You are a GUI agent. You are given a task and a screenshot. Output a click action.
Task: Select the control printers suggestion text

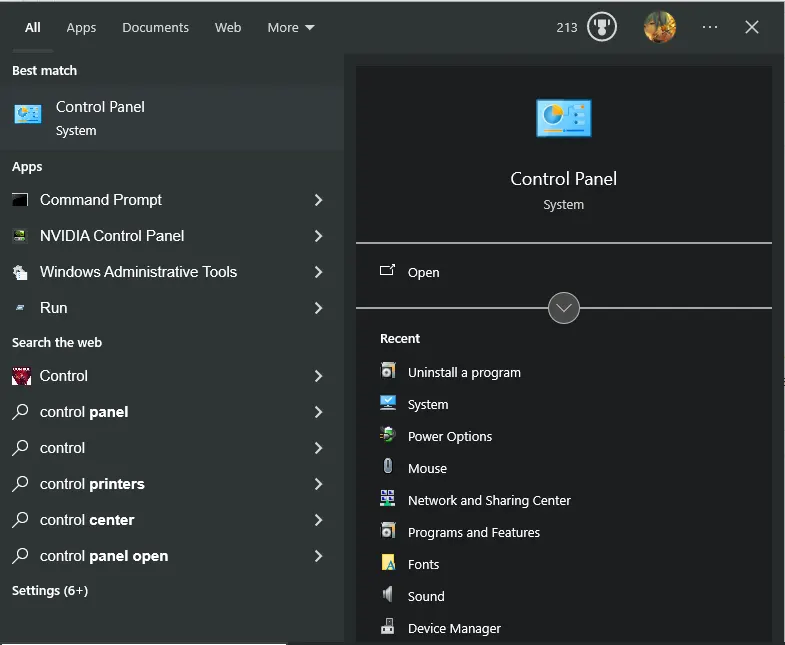92,484
